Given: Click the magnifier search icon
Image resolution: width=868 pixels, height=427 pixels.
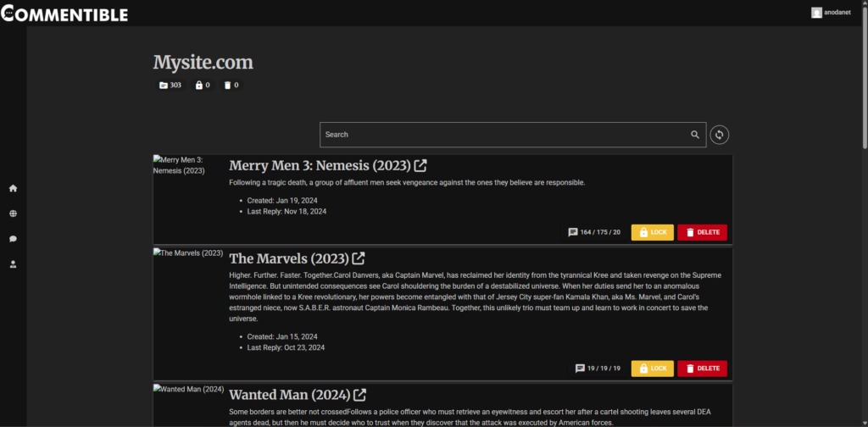Looking at the screenshot, I should tap(695, 135).
